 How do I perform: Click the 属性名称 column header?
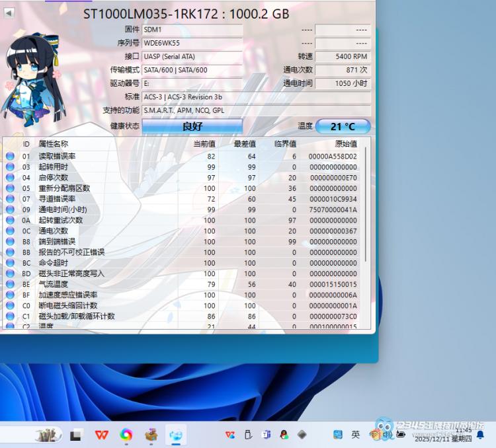click(x=54, y=144)
